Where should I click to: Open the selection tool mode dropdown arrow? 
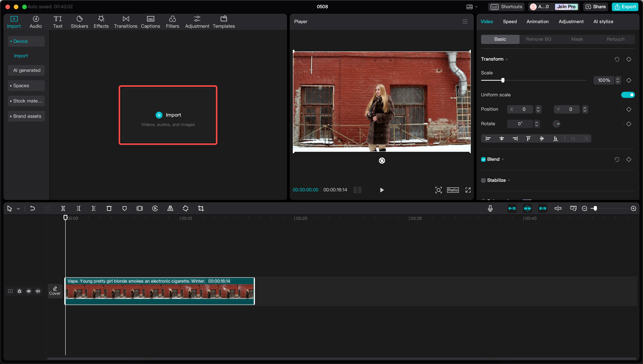pyautogui.click(x=18, y=209)
